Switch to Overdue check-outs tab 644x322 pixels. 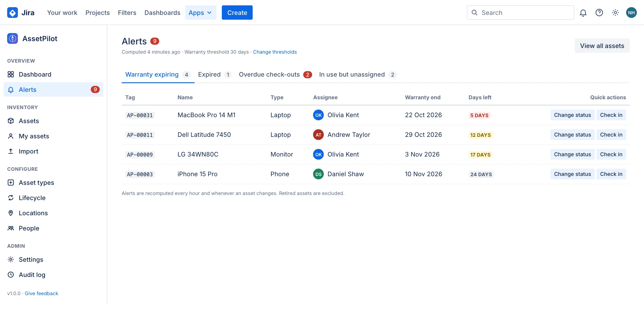275,75
